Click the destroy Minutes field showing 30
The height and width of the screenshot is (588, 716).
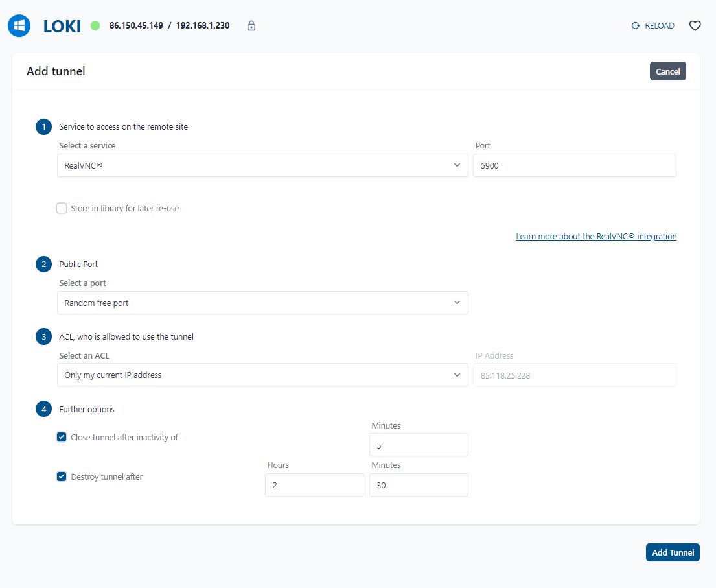pos(419,485)
